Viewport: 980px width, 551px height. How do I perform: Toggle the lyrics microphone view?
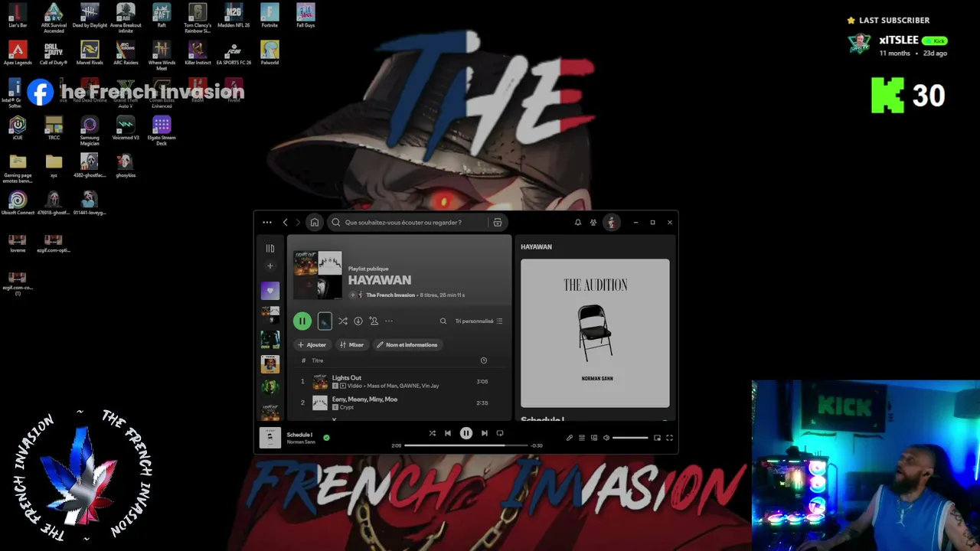click(569, 438)
